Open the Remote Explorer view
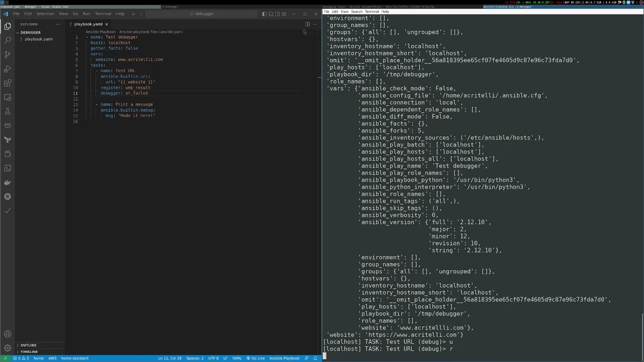The height and width of the screenshot is (362, 644). pyautogui.click(x=8, y=97)
